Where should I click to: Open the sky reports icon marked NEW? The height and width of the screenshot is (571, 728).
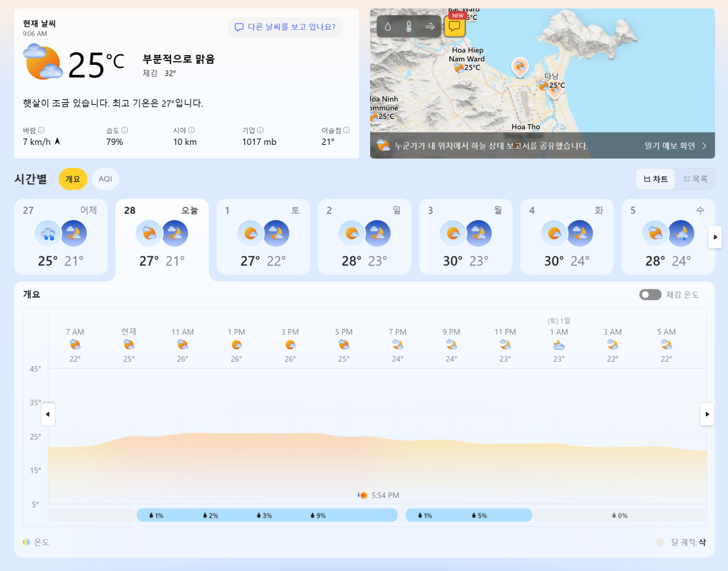click(454, 26)
